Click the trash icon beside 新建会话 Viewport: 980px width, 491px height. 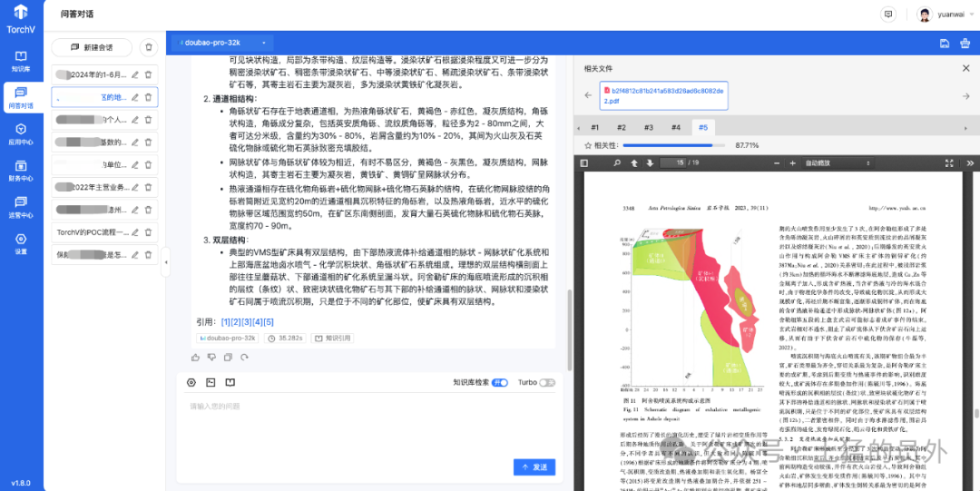[148, 47]
